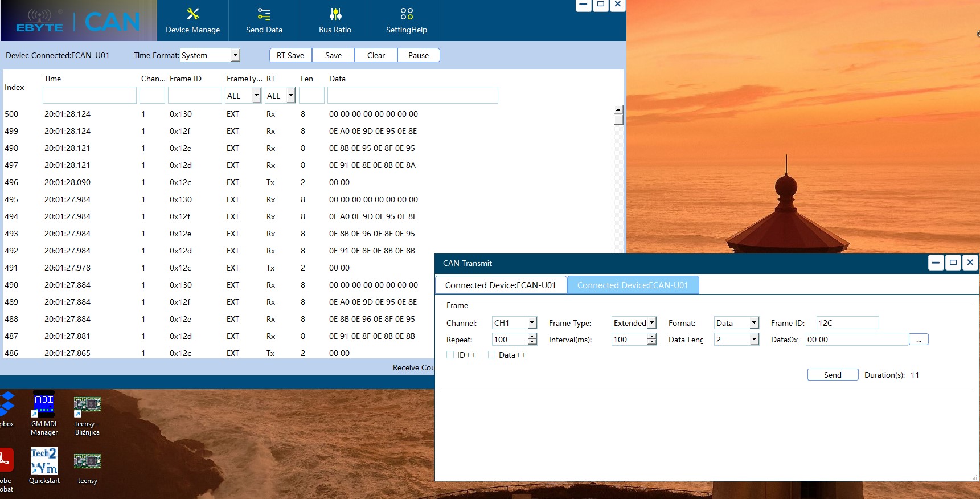Expand the Channel CH1 dropdown

pyautogui.click(x=532, y=323)
